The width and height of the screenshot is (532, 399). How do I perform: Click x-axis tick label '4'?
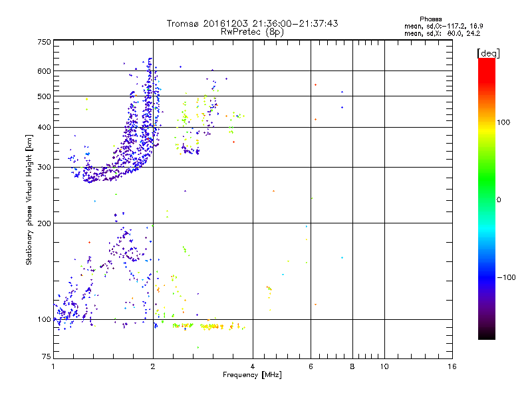(253, 366)
